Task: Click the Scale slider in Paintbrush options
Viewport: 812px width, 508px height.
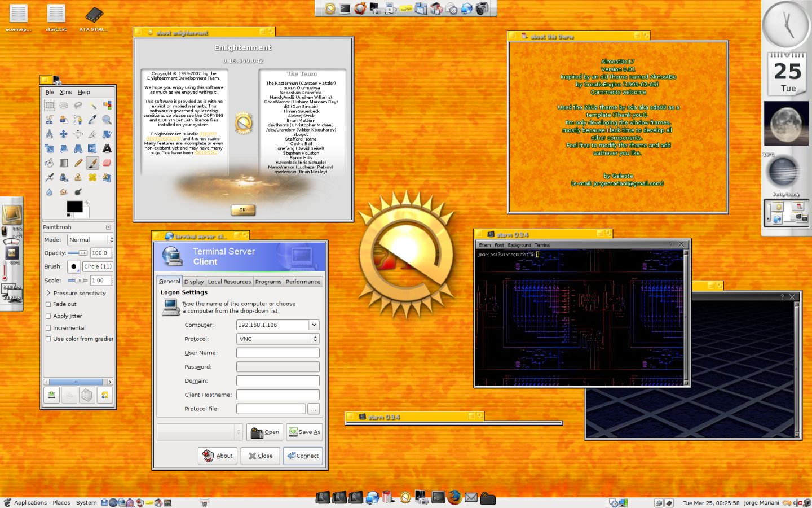Action: [x=78, y=281]
